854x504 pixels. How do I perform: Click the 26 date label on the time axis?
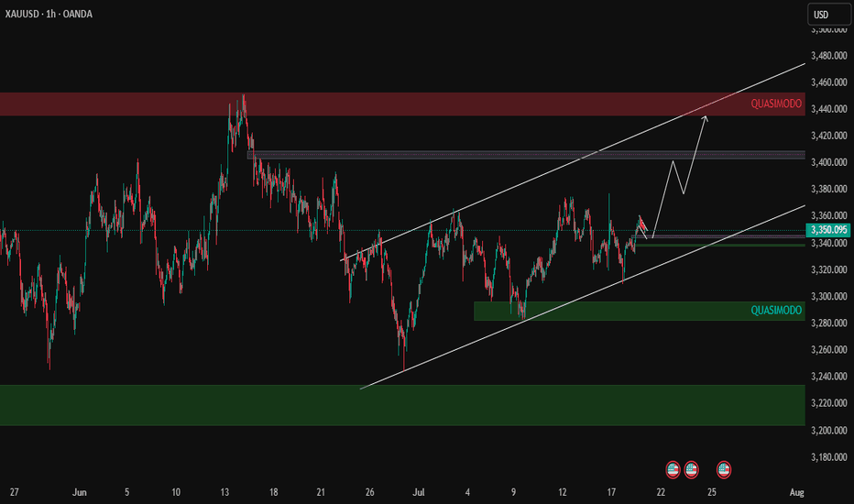[370, 493]
